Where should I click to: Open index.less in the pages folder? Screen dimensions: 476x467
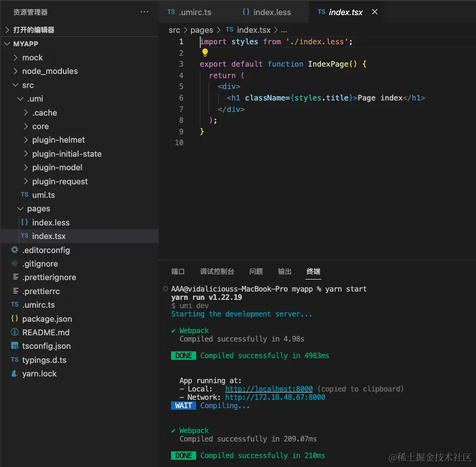50,222
